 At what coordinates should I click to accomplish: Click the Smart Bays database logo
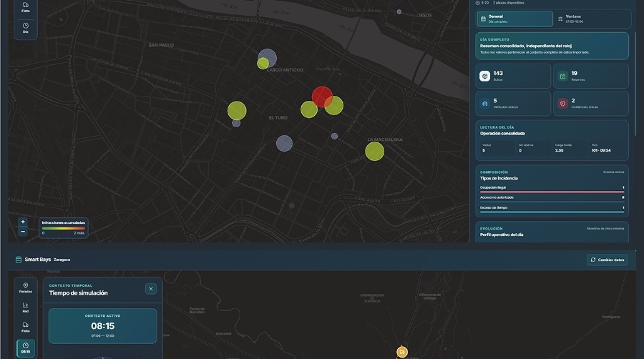[x=19, y=260]
